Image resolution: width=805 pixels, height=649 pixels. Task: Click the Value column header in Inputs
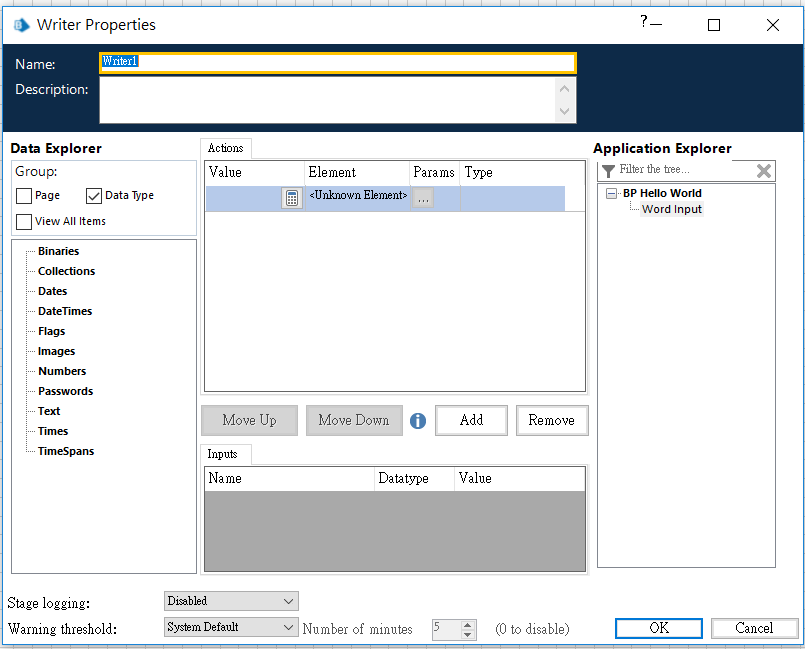[519, 479]
